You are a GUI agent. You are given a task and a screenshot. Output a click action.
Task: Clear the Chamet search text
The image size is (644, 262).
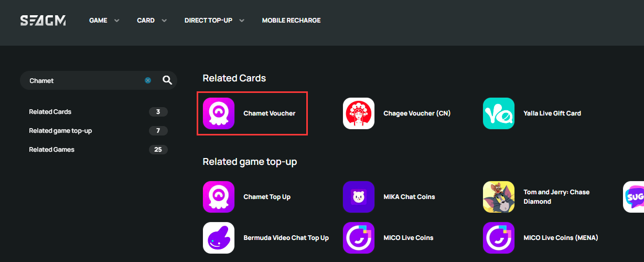coord(148,80)
